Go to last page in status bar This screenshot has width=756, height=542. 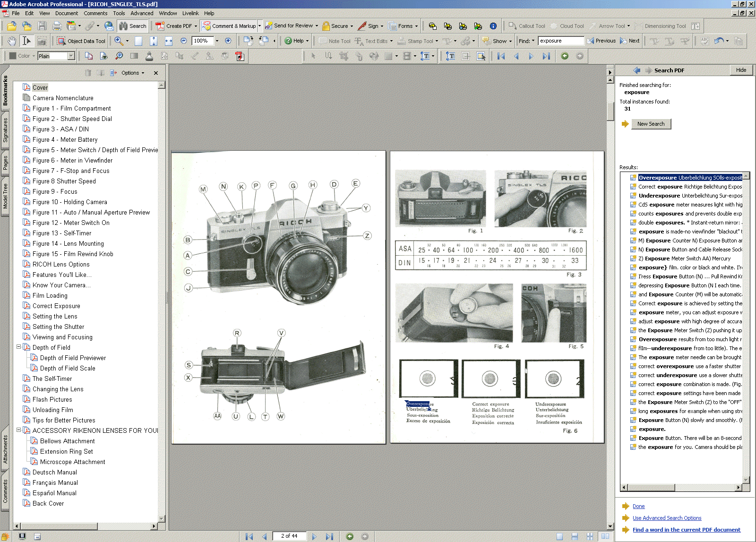point(329,536)
